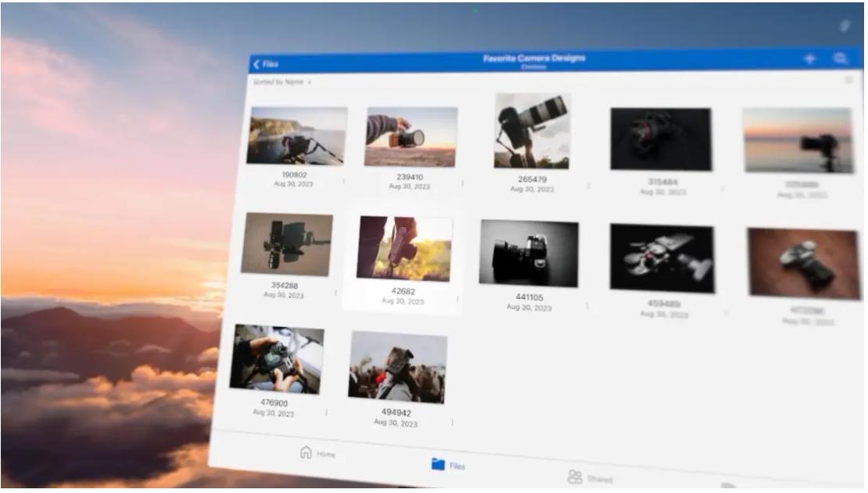Viewport: 868px width, 493px height.
Task: Open more options for file 239410
Action: point(463,183)
